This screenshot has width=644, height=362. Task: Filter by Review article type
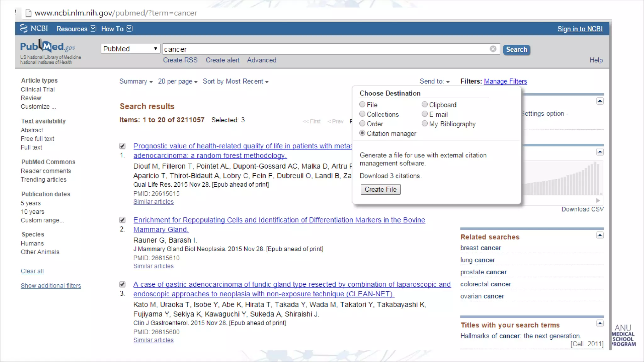31,98
